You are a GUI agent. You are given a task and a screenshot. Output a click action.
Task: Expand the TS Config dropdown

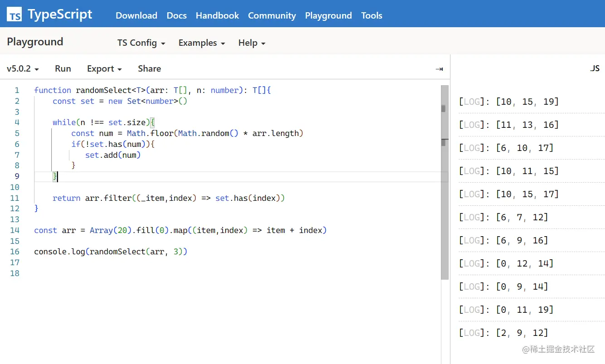(x=141, y=43)
